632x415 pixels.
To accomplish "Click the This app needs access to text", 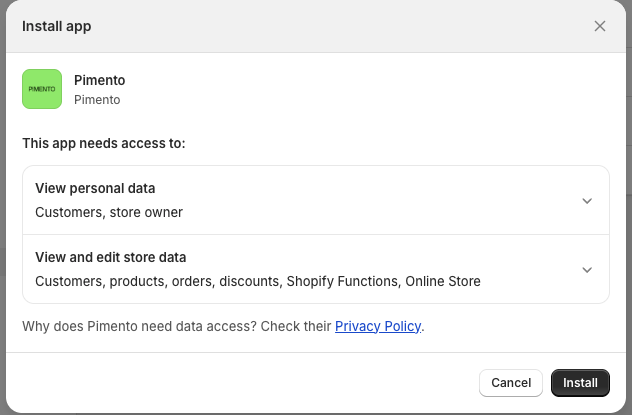I will pyautogui.click(x=104, y=143).
